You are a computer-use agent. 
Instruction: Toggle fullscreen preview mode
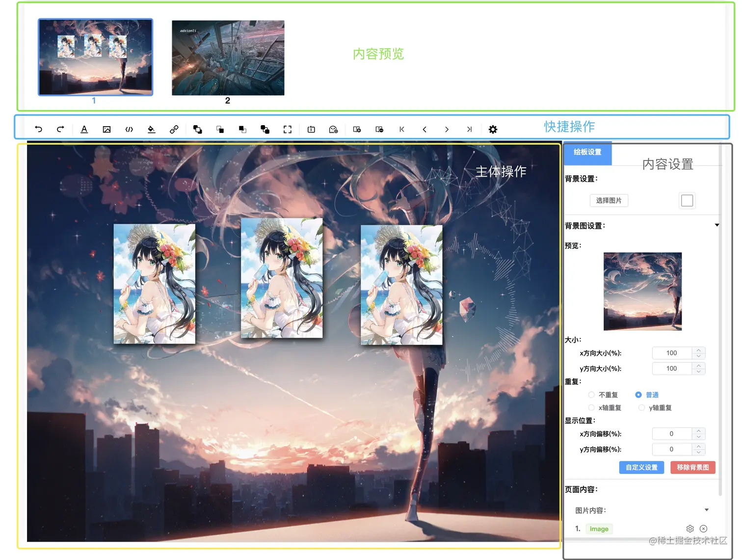288,129
